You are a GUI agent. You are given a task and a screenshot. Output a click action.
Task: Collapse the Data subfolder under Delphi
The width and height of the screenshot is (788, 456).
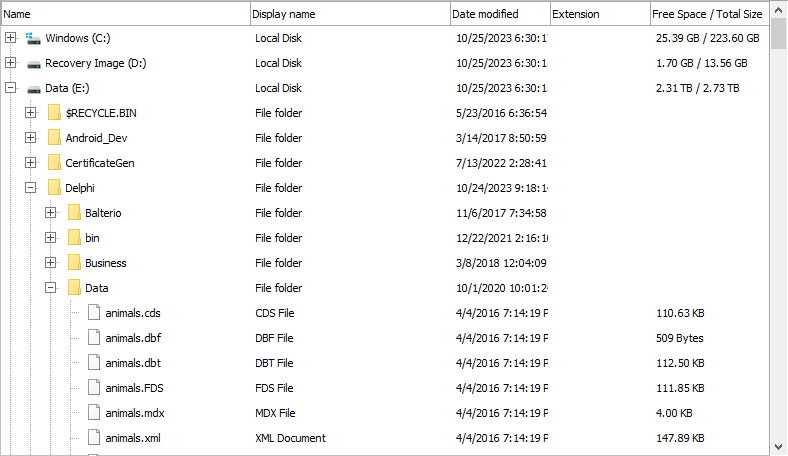coord(50,288)
